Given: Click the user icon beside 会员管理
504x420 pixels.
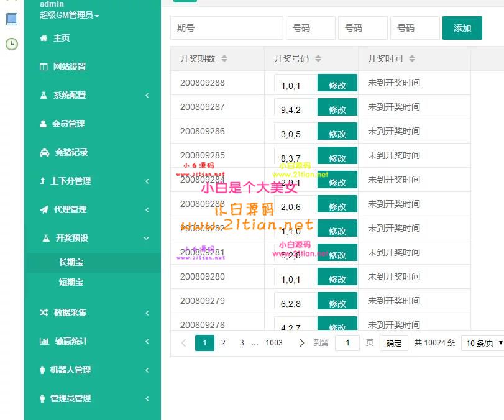Looking at the screenshot, I should pyautogui.click(x=43, y=124).
